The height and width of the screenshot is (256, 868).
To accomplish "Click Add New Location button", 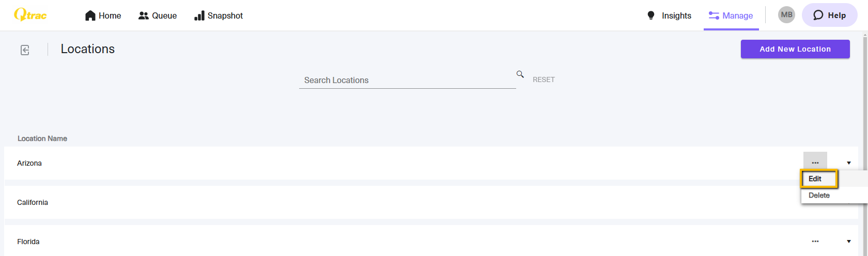I will (x=795, y=49).
